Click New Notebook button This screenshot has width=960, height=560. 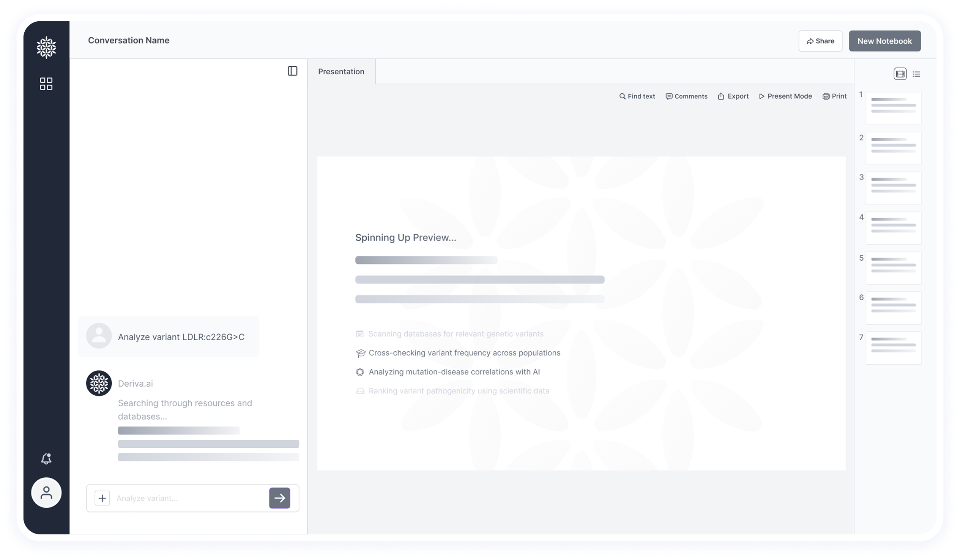click(884, 41)
